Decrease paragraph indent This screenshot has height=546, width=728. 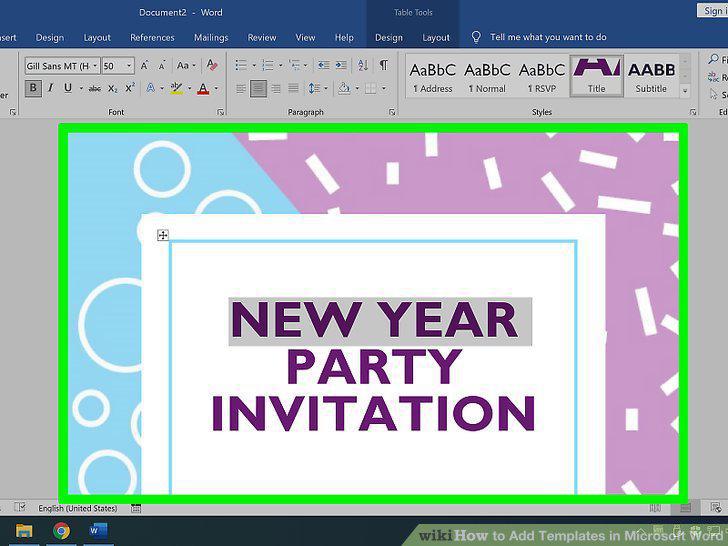(x=324, y=65)
